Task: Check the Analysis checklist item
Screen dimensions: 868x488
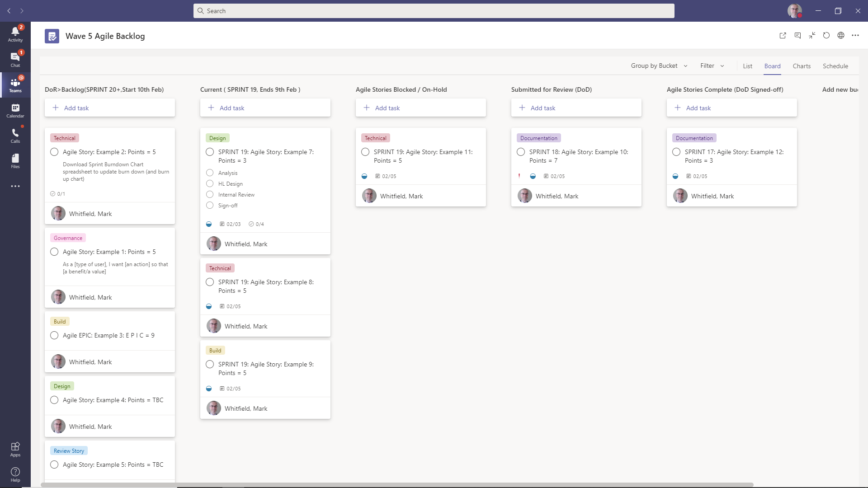Action: [210, 173]
